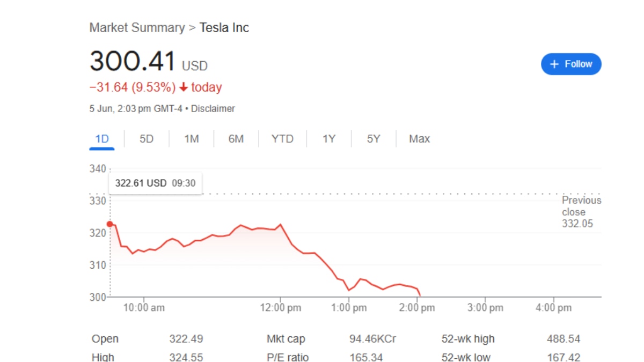Select the 1D chart range tab
The image size is (644, 362).
(x=102, y=139)
